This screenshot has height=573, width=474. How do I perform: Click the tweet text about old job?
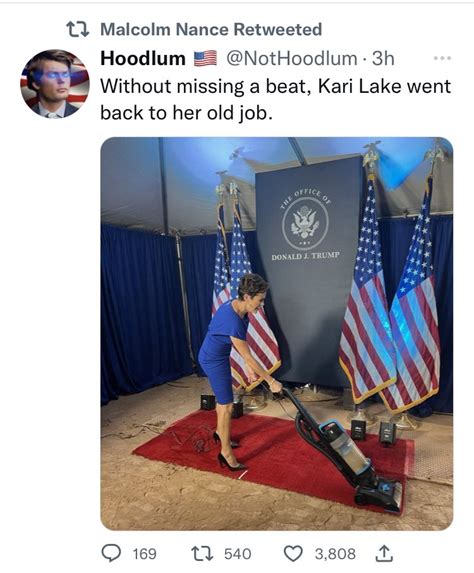(x=276, y=99)
